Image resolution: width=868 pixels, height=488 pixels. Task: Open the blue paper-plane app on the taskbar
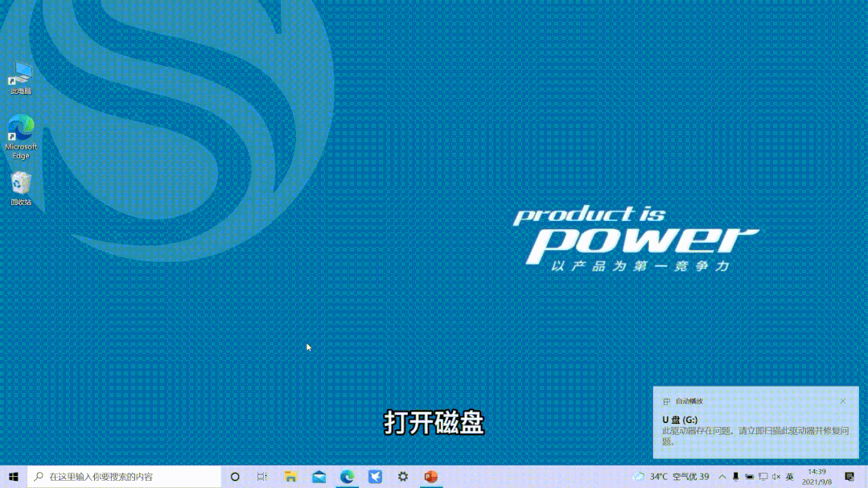point(375,477)
